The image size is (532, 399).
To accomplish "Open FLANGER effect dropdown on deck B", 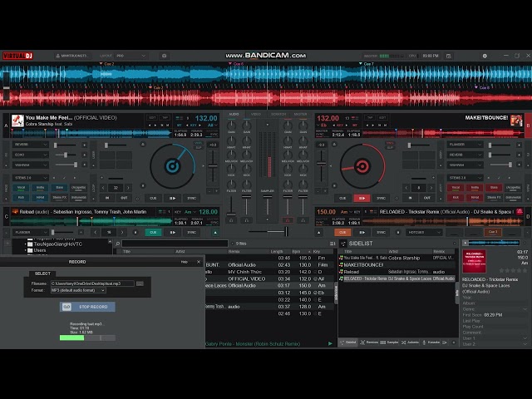I will 465,145.
